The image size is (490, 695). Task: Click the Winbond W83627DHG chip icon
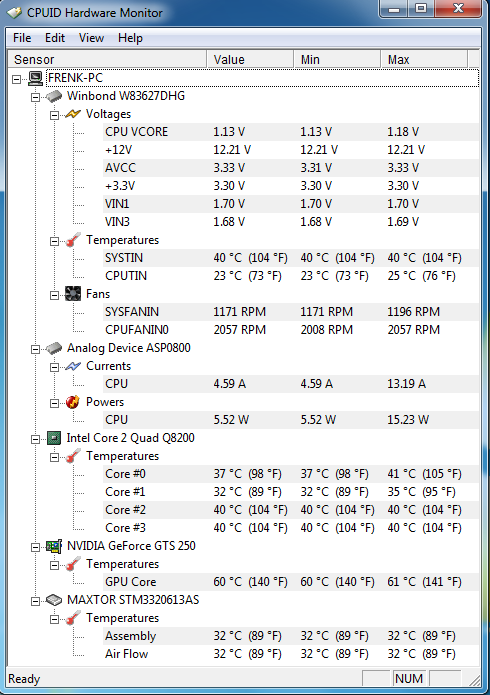pos(54,96)
